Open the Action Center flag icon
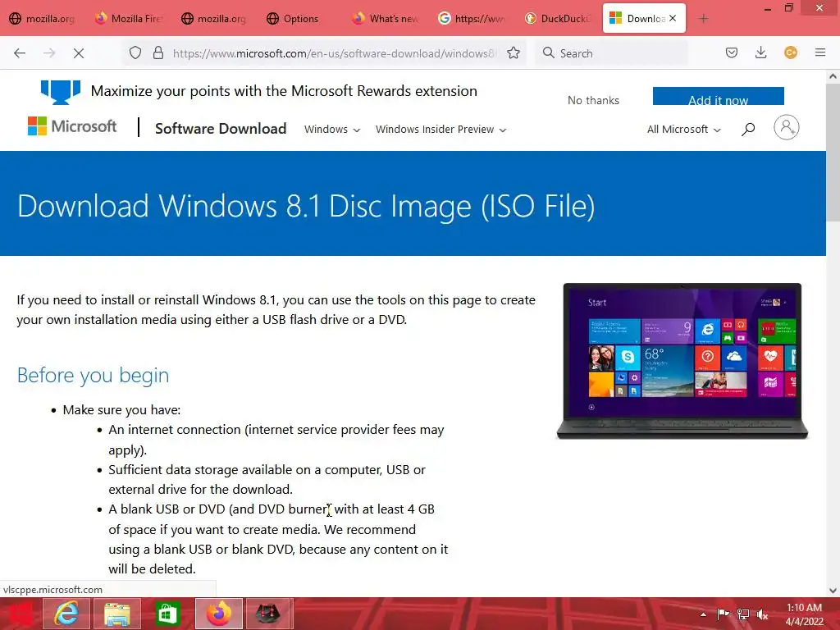 tap(723, 614)
